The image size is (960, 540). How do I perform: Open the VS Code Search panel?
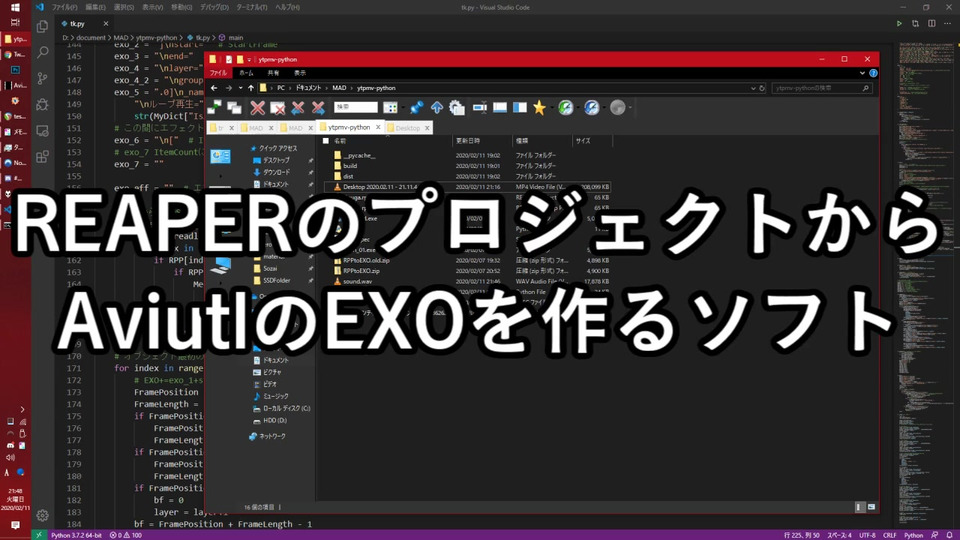tap(42, 53)
